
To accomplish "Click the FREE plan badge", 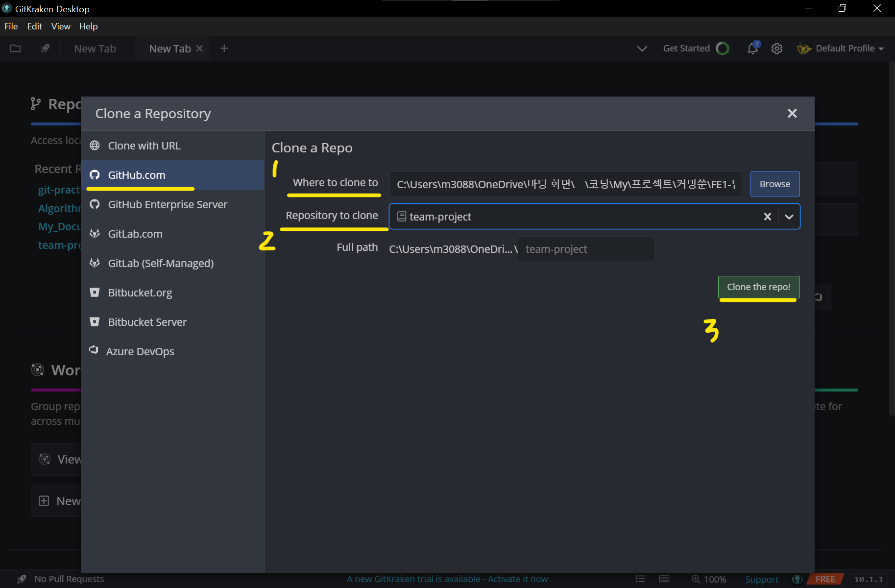I will point(825,579).
